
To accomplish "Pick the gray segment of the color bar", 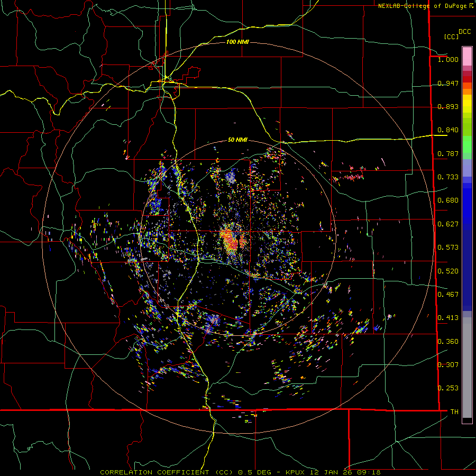I will pos(467,368).
